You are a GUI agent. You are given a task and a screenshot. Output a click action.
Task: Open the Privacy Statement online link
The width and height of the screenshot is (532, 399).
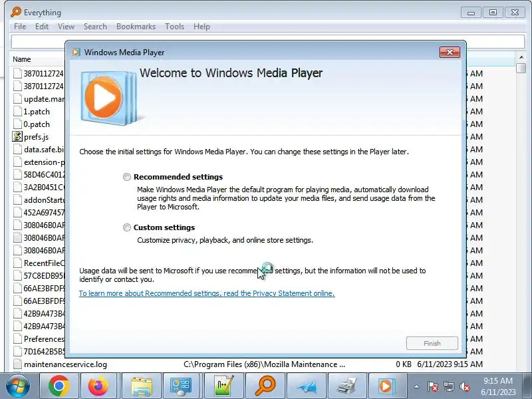tap(207, 293)
